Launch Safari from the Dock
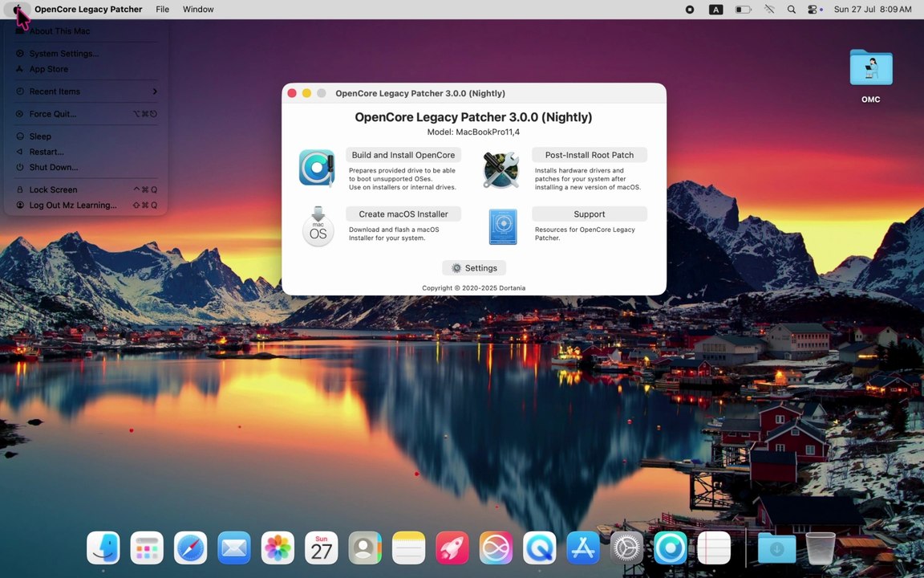This screenshot has width=924, height=578. (x=190, y=547)
